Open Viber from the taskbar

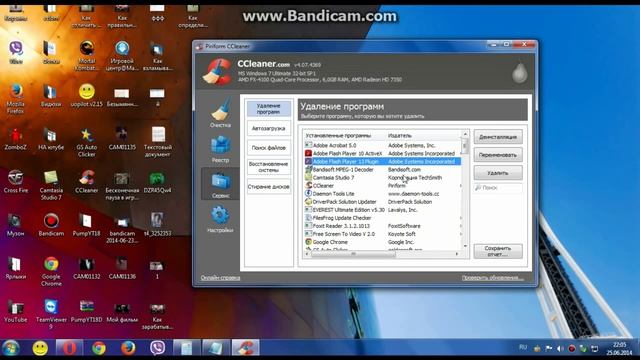click(157, 348)
